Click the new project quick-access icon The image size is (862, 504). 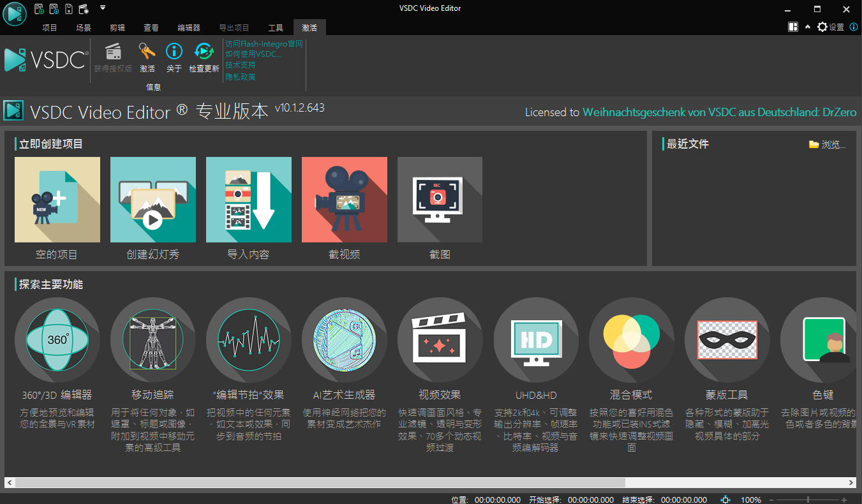coord(40,9)
